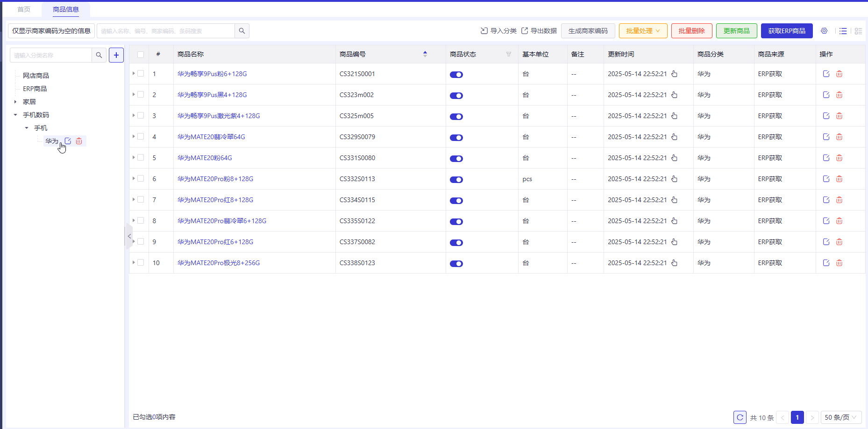The height and width of the screenshot is (429, 868).
Task: Open the 批量处理 dropdown
Action: point(643,31)
